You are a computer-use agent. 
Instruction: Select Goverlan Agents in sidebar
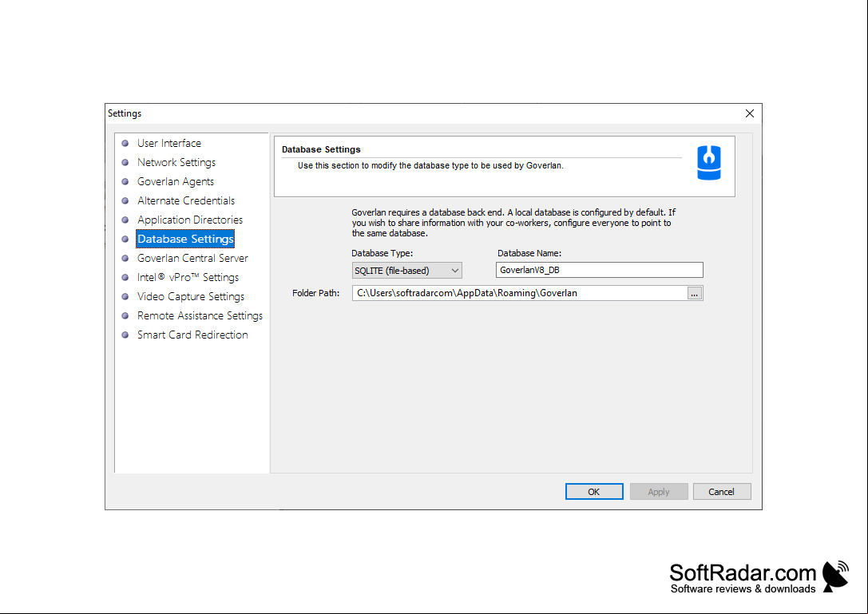(176, 181)
